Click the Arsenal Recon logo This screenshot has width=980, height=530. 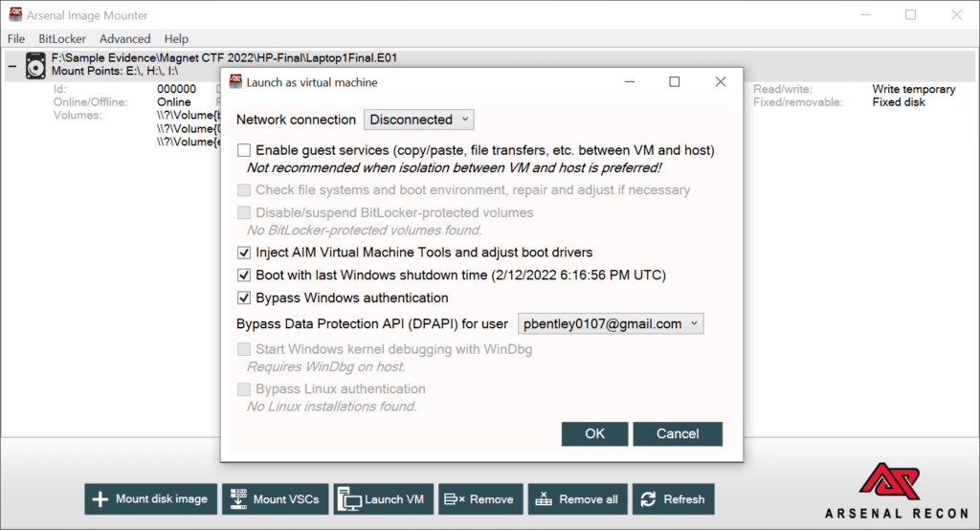[x=897, y=491]
